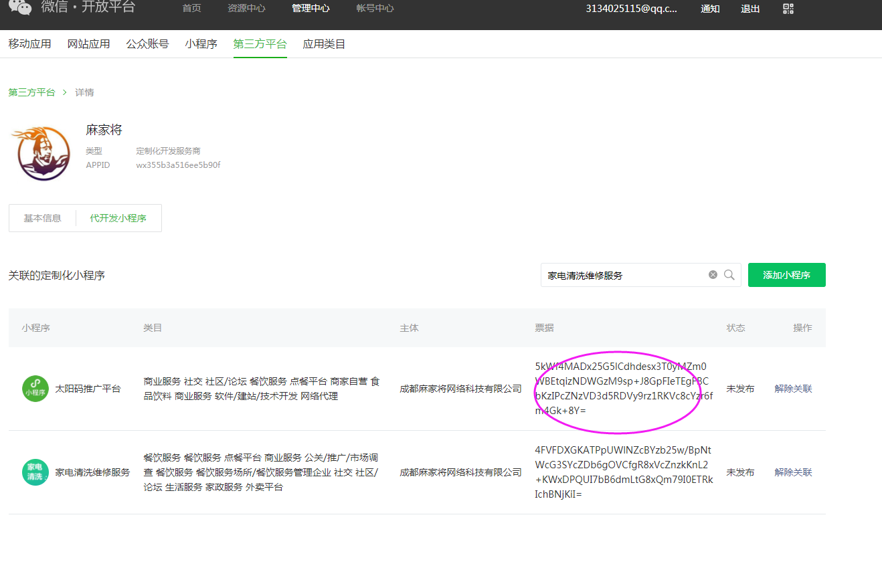
Task: Switch to 网站应用 tab
Action: 88,44
